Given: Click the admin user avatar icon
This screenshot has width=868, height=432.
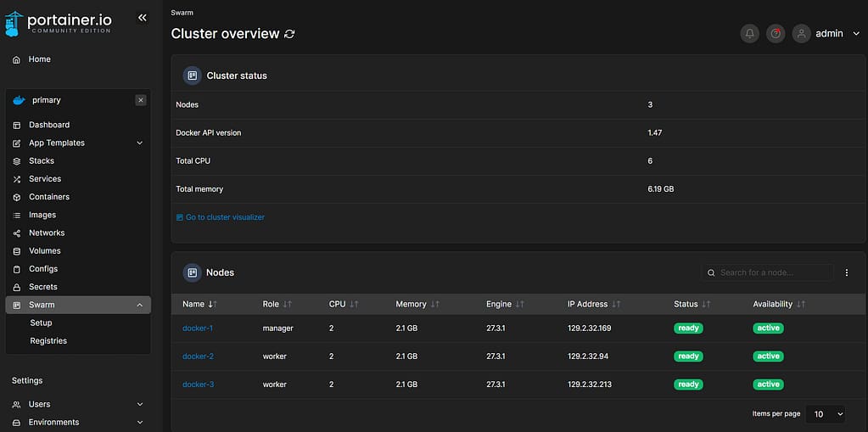Looking at the screenshot, I should (801, 34).
